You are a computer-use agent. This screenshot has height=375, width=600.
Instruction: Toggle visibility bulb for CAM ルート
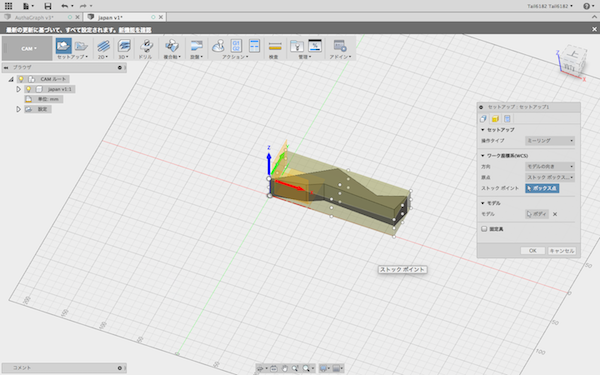tap(21, 79)
